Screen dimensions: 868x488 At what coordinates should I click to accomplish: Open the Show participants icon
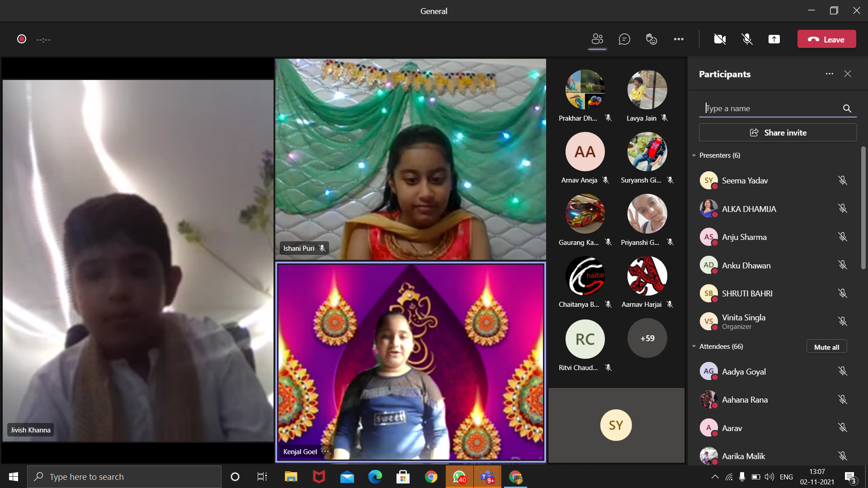coord(597,39)
